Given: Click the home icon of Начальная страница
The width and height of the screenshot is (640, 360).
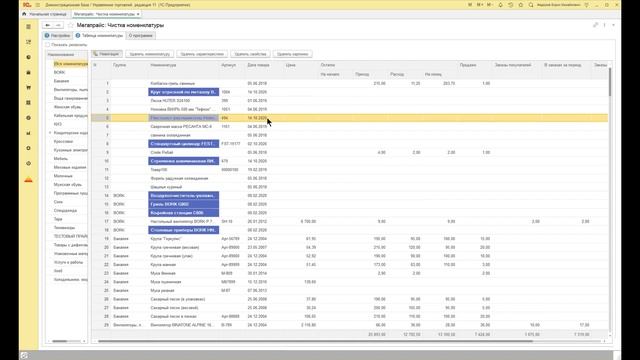Looking at the screenshot, I should 24,14.
